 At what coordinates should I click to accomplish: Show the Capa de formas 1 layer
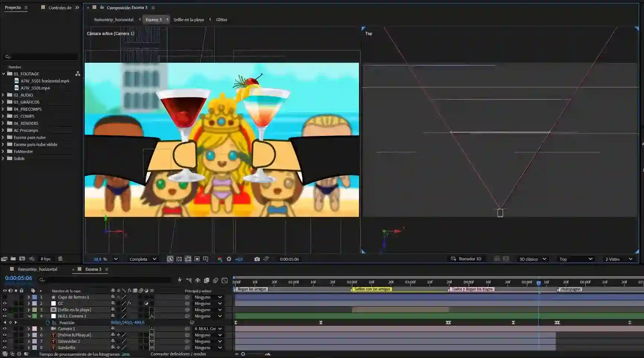(x=5, y=297)
